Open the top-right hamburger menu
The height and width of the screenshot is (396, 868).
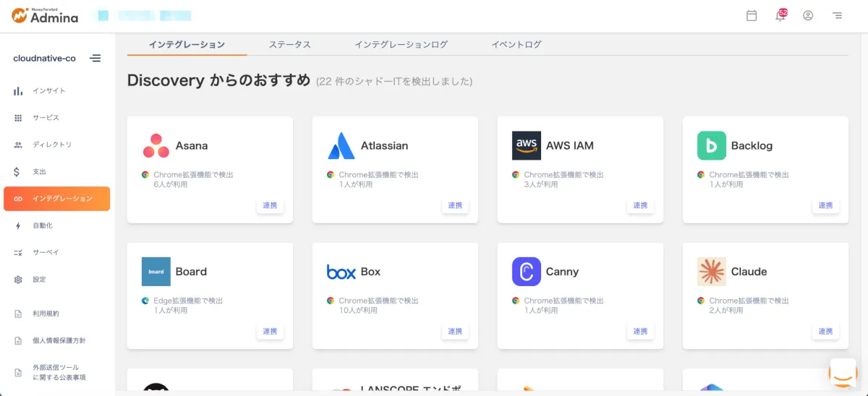[837, 15]
